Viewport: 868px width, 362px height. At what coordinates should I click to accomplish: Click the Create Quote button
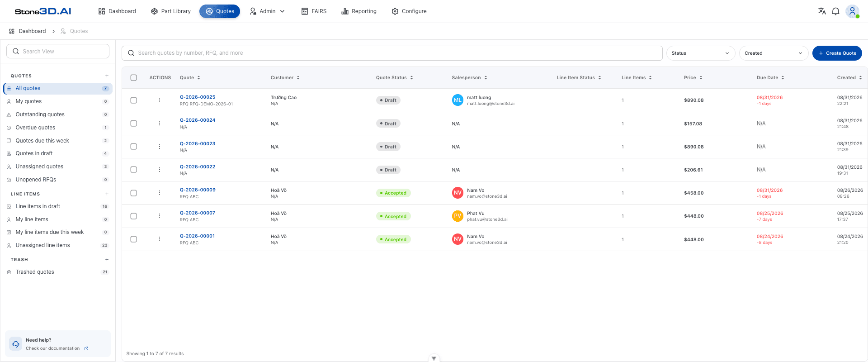[x=837, y=53]
